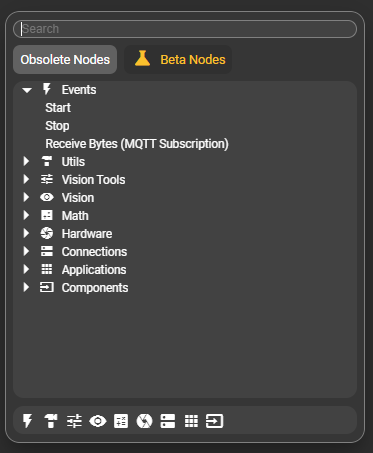This screenshot has height=453, width=373.
Task: Click the lightning bolt Events icon in bottom toolbar
Action: pos(27,421)
